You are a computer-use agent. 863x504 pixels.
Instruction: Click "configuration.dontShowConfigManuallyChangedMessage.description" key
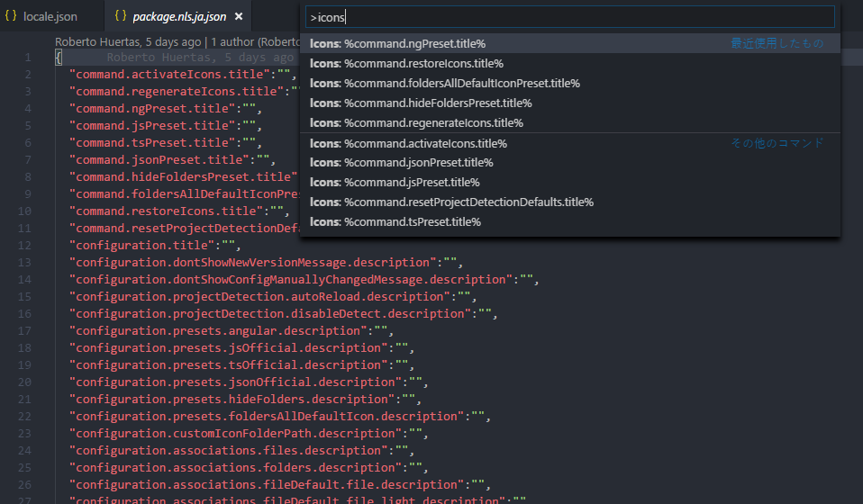click(291, 279)
